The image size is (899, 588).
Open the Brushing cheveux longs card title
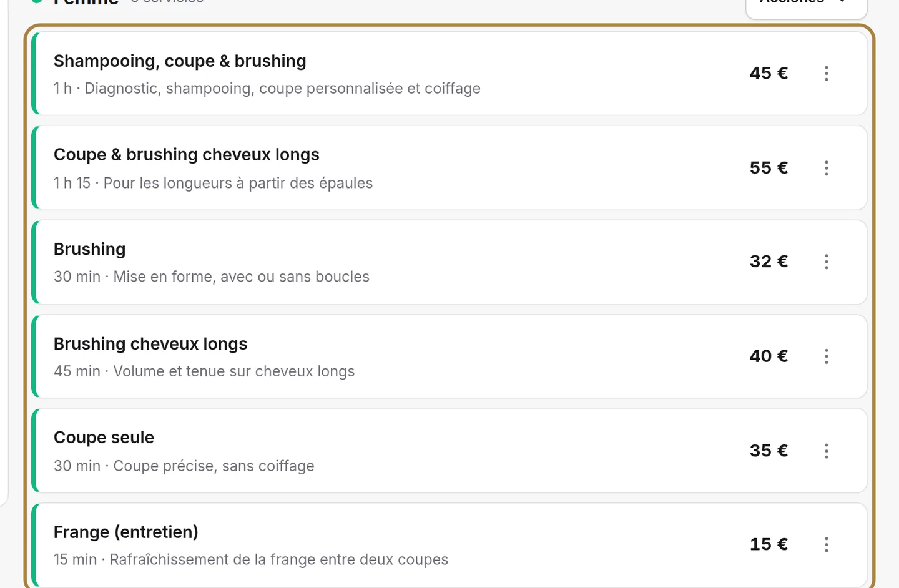150,344
